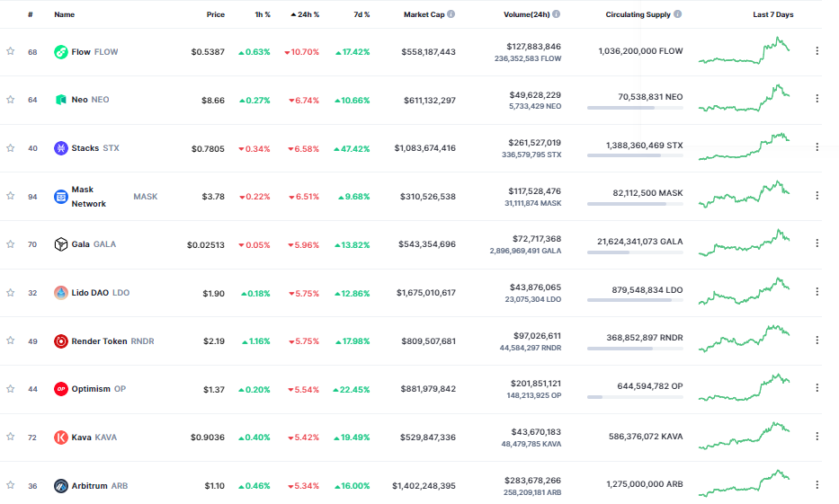The height and width of the screenshot is (504, 839).
Task: Sort by 1h % column header
Action: 263,14
